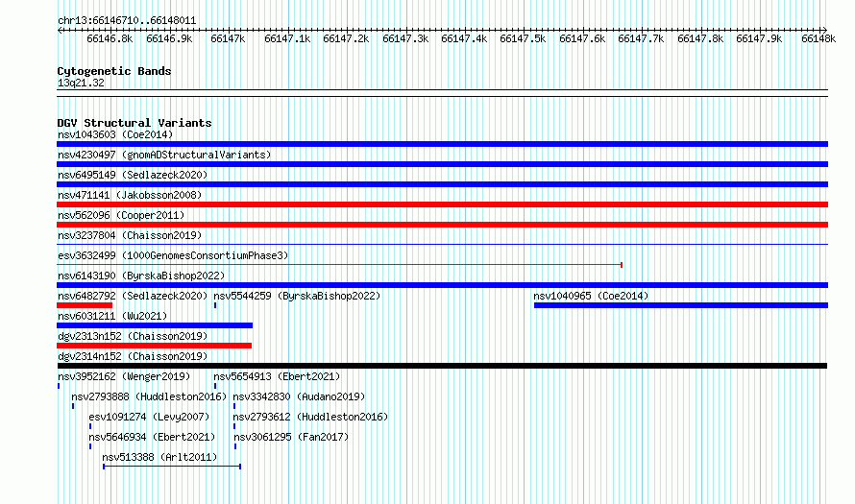The width and height of the screenshot is (855, 504).
Task: Click small blue tick under nsv5544259
Action: 215,305
